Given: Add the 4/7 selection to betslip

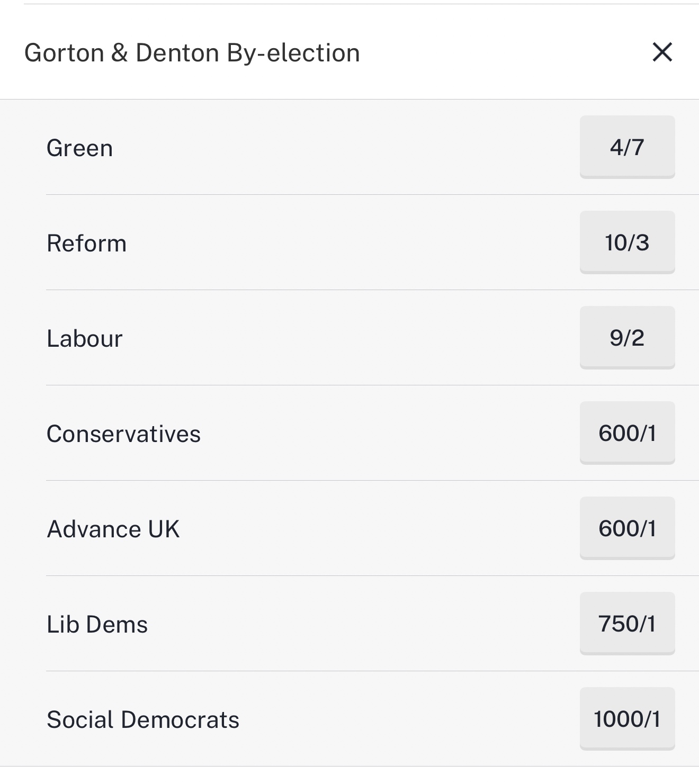Looking at the screenshot, I should tap(627, 147).
